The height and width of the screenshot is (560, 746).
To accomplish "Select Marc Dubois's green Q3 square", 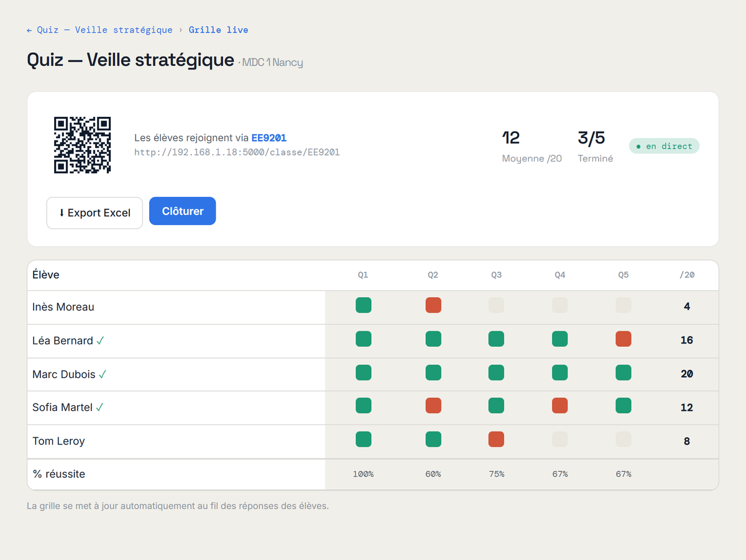I will click(x=496, y=372).
